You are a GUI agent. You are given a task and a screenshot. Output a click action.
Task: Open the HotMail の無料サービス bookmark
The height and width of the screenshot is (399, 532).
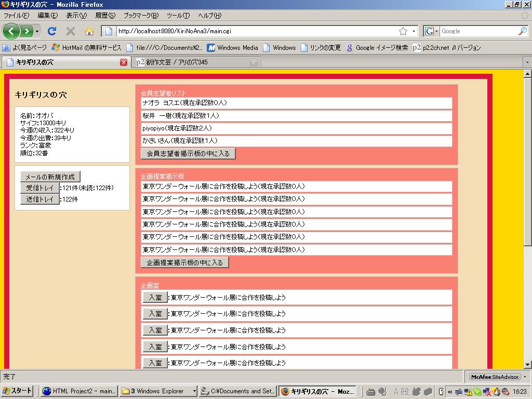click(87, 48)
